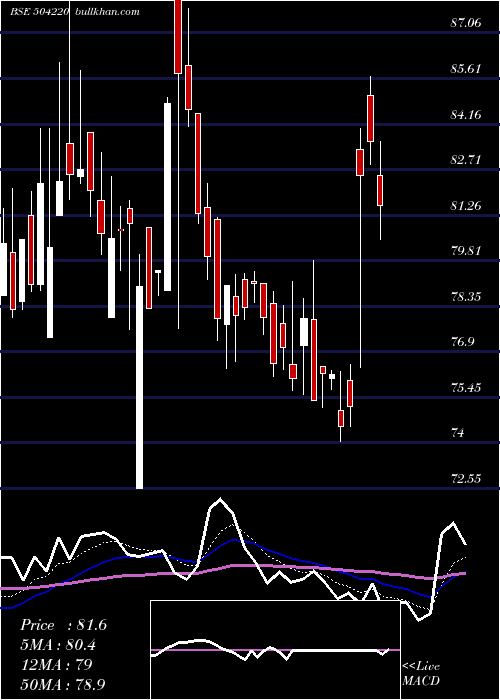Select the 79.81 price axis label

466,250
